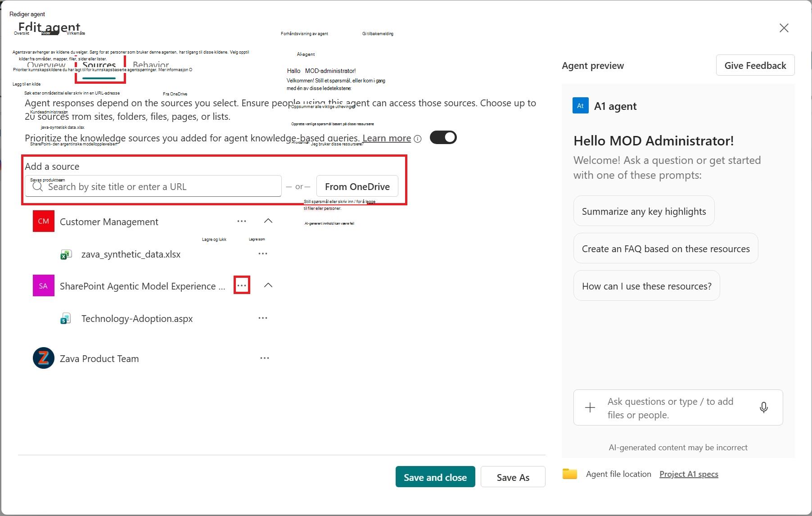Collapse SharePoint Agentic Model Experience source
Screen dimensions: 812x516
[268, 285]
